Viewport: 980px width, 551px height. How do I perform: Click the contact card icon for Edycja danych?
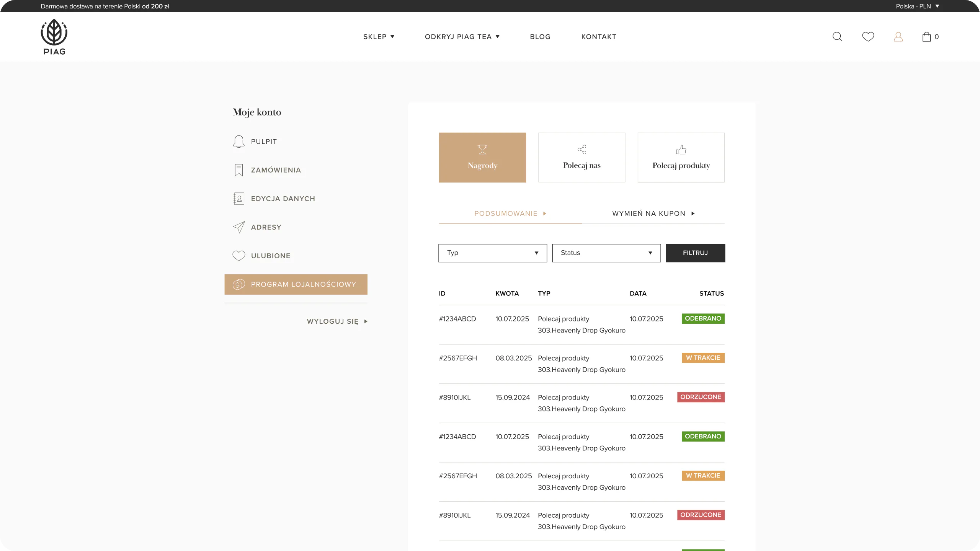coord(238,199)
